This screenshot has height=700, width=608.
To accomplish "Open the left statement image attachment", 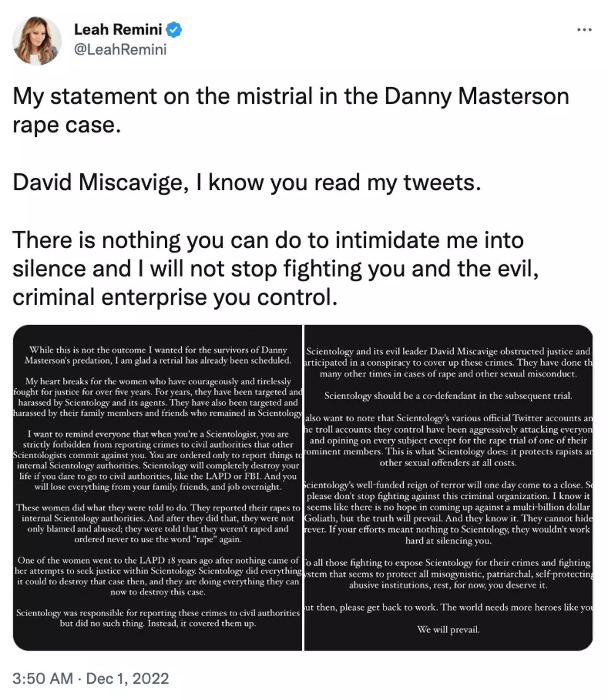I will coord(157,487).
